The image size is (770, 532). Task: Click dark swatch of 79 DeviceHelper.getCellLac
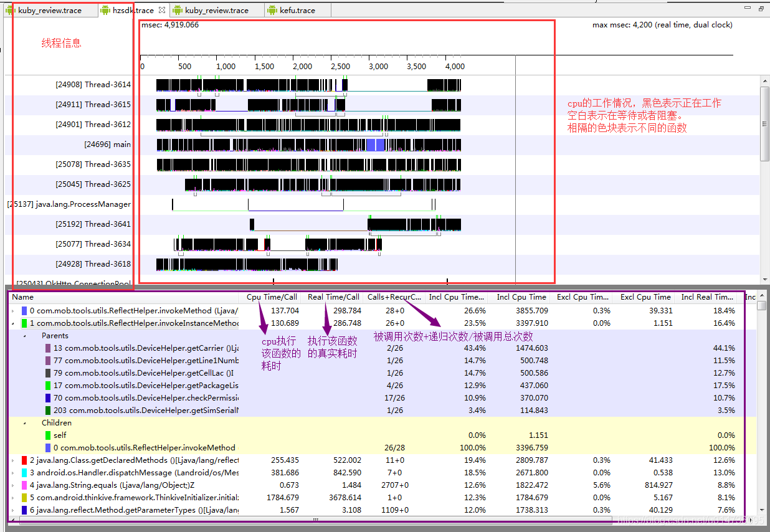tap(48, 373)
